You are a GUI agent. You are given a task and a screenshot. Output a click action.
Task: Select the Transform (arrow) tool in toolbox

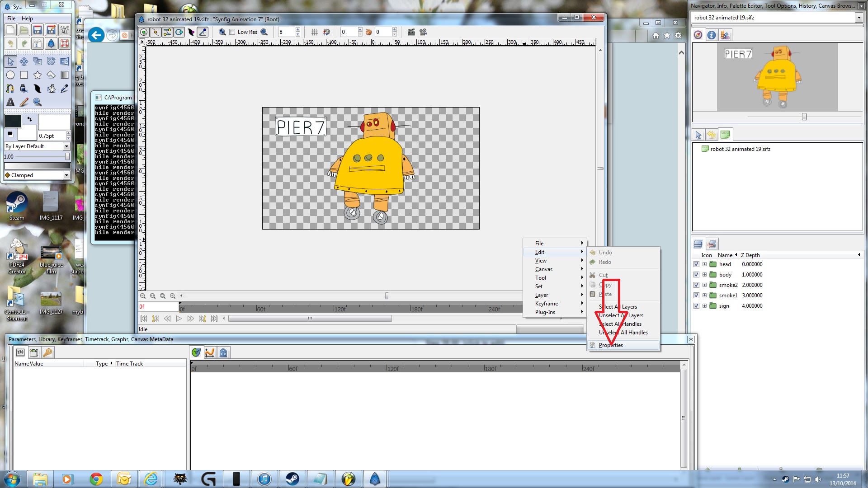(x=10, y=61)
